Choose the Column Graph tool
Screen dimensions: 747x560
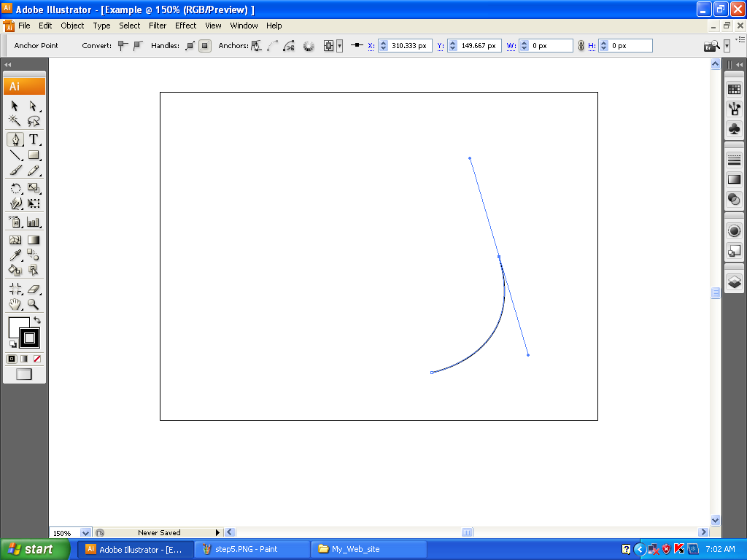point(33,222)
